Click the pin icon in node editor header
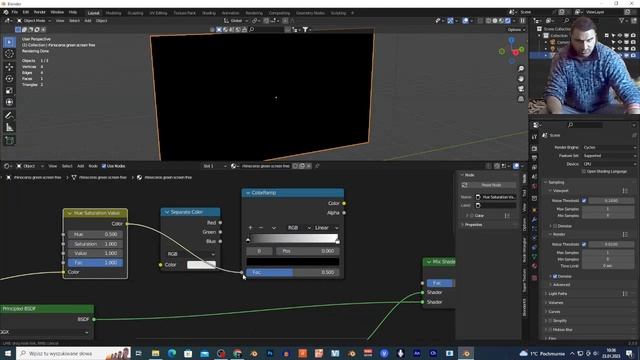 click(317, 166)
